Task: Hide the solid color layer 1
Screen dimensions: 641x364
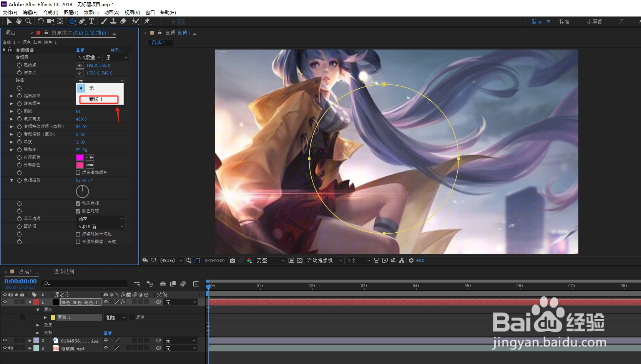Action: pyautogui.click(x=5, y=302)
